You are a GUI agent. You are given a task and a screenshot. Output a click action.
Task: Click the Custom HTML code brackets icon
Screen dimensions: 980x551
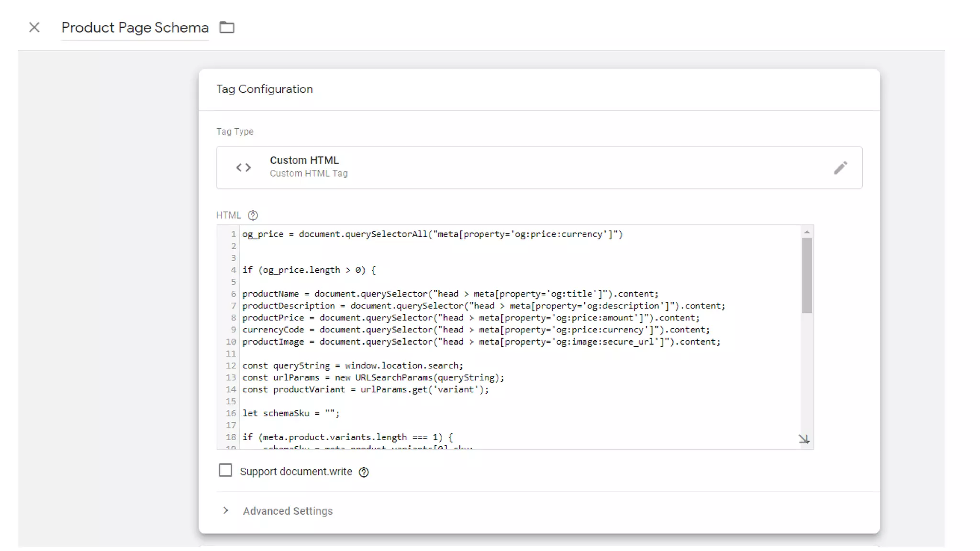click(x=243, y=167)
